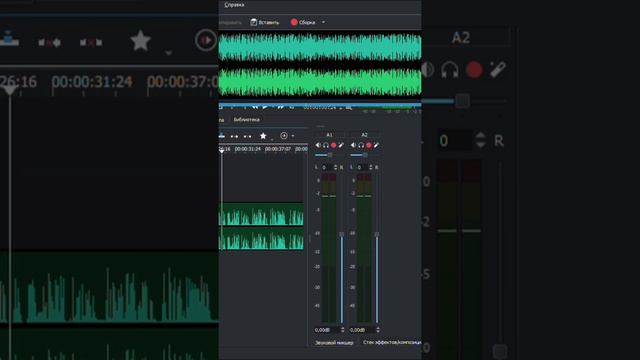The width and height of the screenshot is (640, 360).
Task: Switch to the Библиотека tab
Action: click(x=247, y=120)
